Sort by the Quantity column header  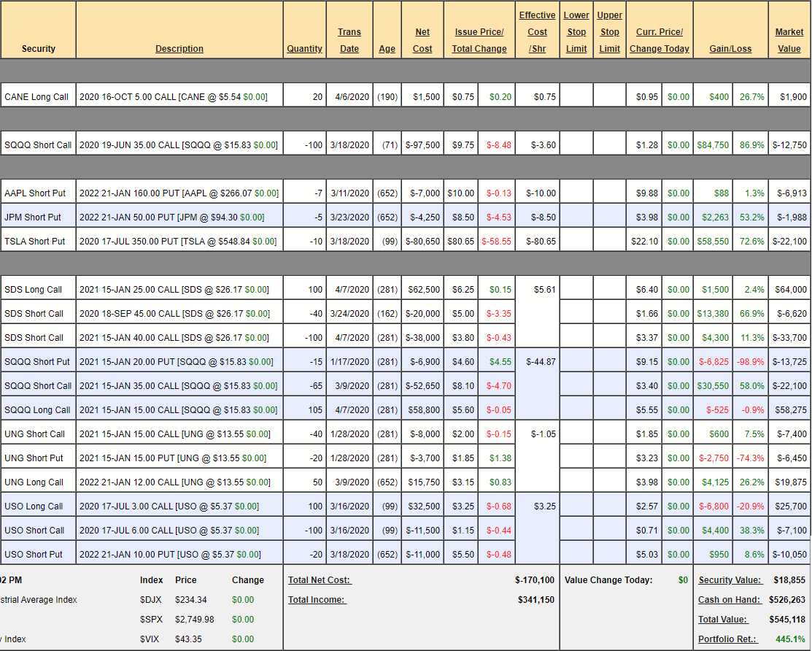pos(304,49)
